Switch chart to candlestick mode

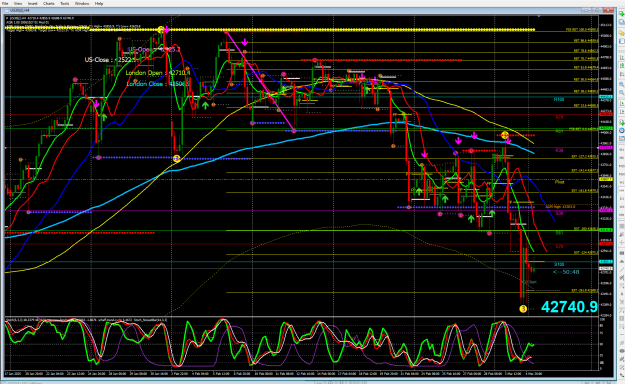(622, 65)
